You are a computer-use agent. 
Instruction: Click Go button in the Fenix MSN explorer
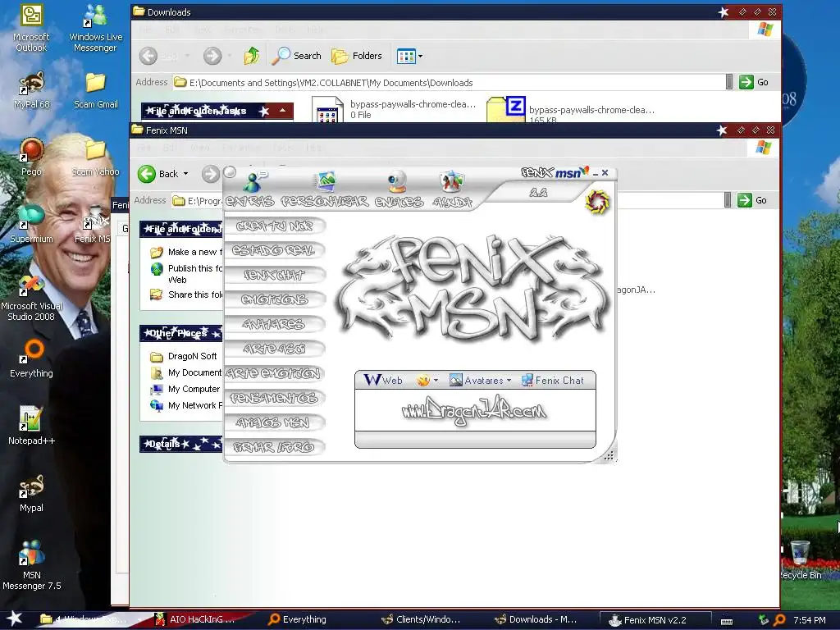coord(752,200)
